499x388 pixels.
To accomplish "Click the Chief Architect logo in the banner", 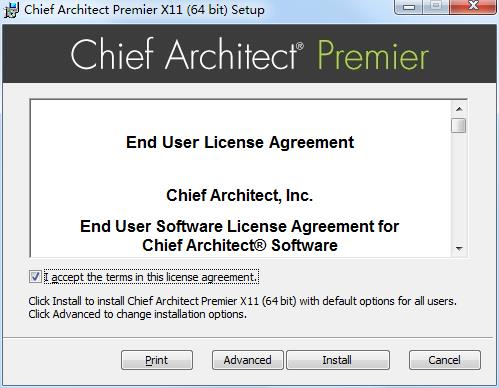I will click(187, 54).
